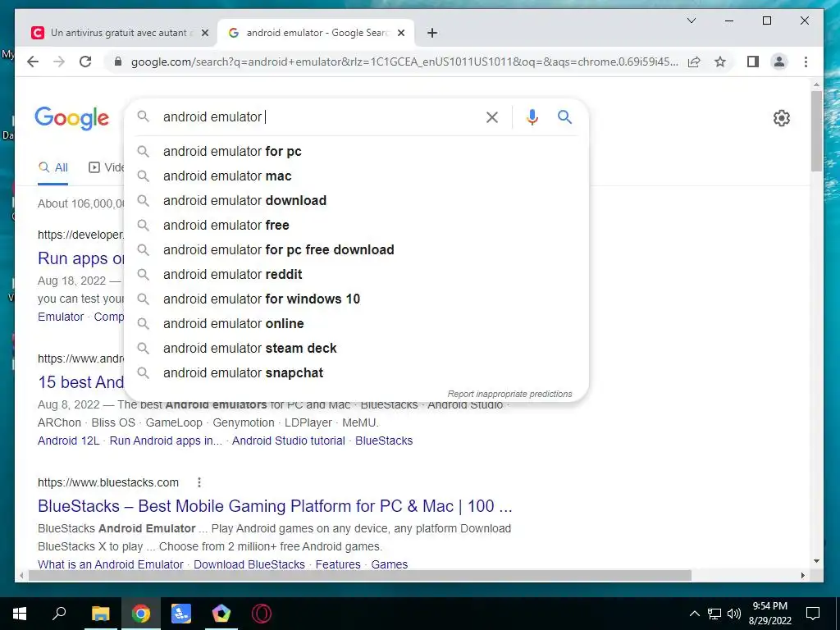This screenshot has width=840, height=630.
Task: Open File Explorer from the taskbar
Action: click(100, 614)
